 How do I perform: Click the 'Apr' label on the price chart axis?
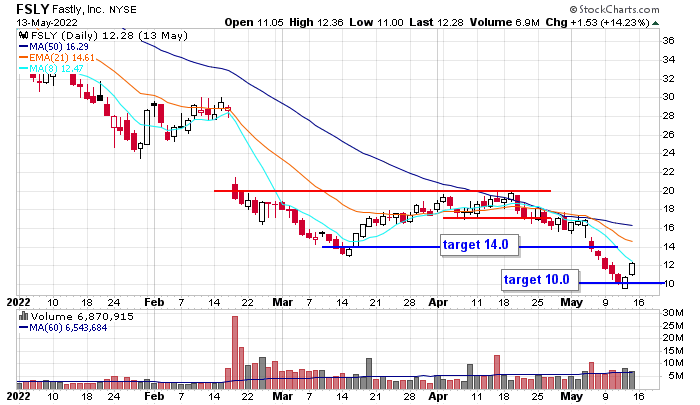click(438, 302)
